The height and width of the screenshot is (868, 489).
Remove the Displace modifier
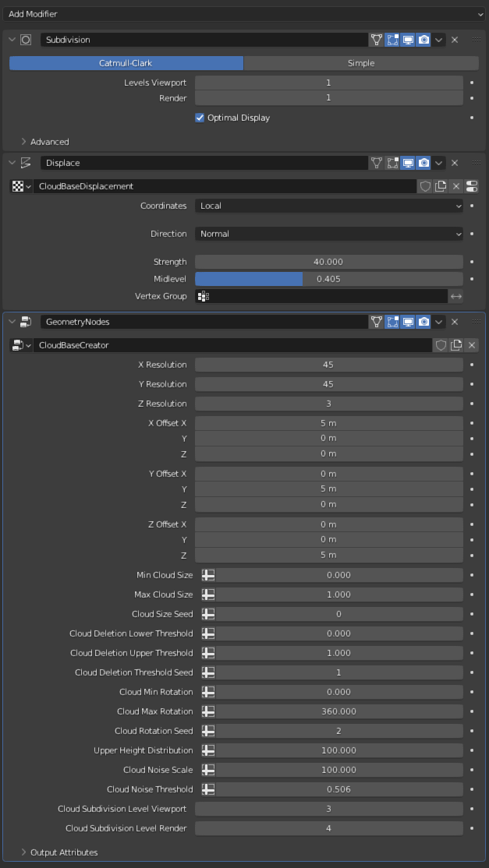pyautogui.click(x=455, y=163)
